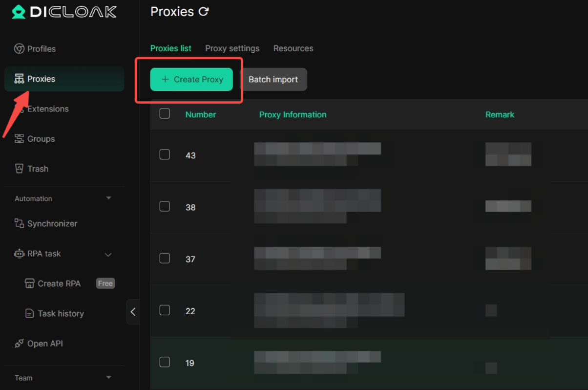Click the Create Proxy button
Viewport: 588px width, 390px height.
pos(191,79)
